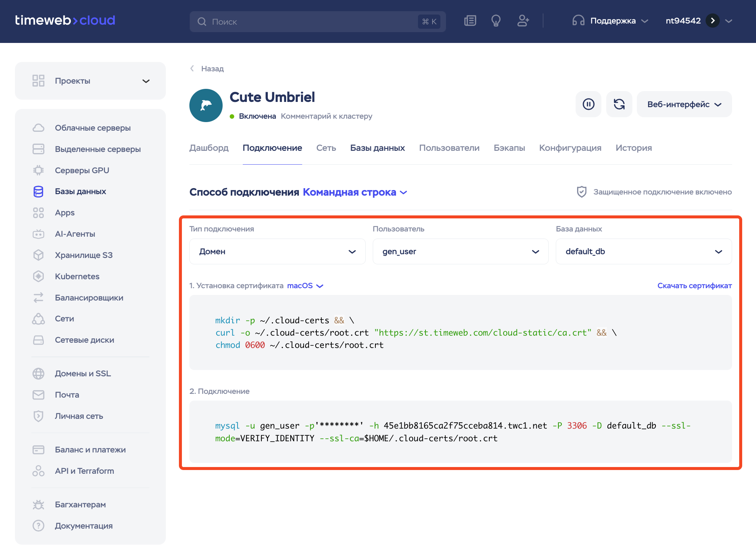Click the Cute Umbriel cluster name
756x557 pixels.
(272, 97)
